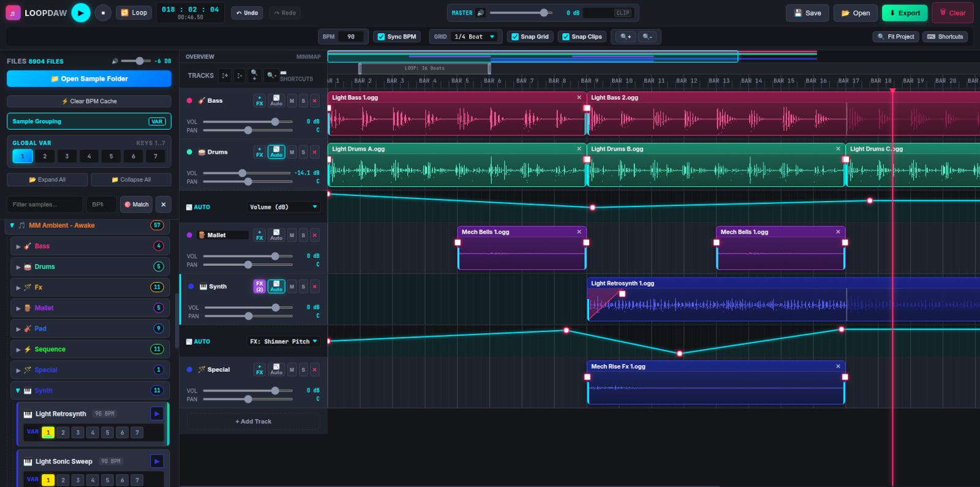
Task: Delete the Special track with red X
Action: coord(315,370)
